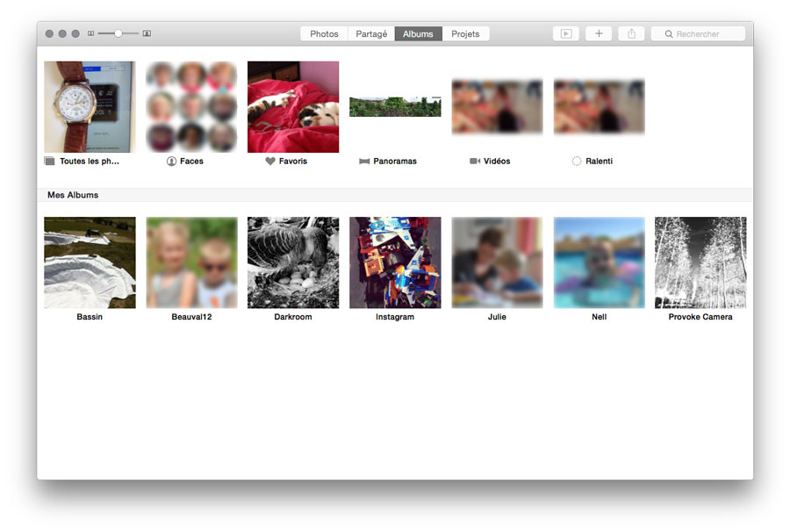Open the Nell album
The width and height of the screenshot is (790, 532).
(x=599, y=262)
